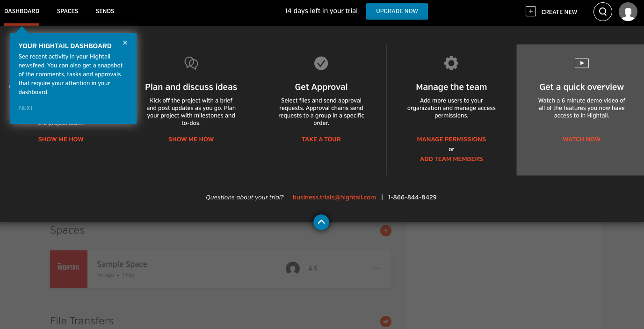Open the Sample Space Hightail thumbnail
Screen dimensions: 644x329
[69, 269]
